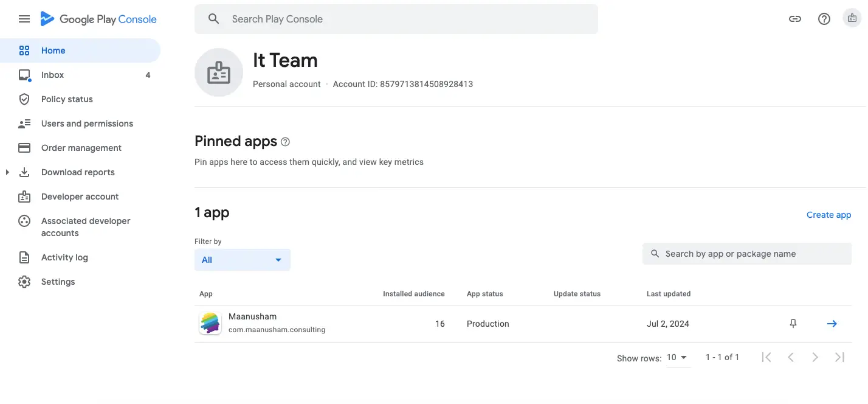This screenshot has width=868, height=404.
Task: Select Home in the sidebar
Action: point(80,50)
